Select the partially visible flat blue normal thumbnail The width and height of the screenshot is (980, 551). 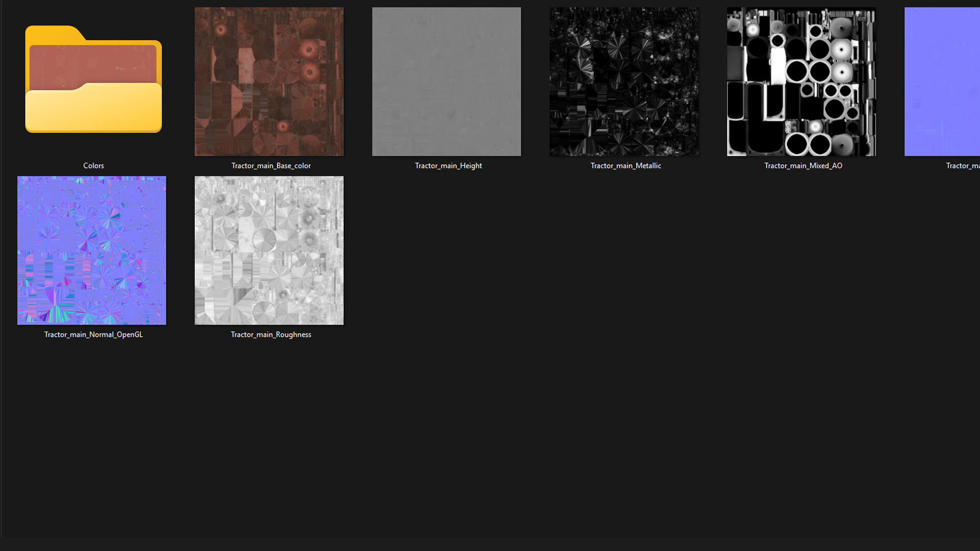coord(942,82)
